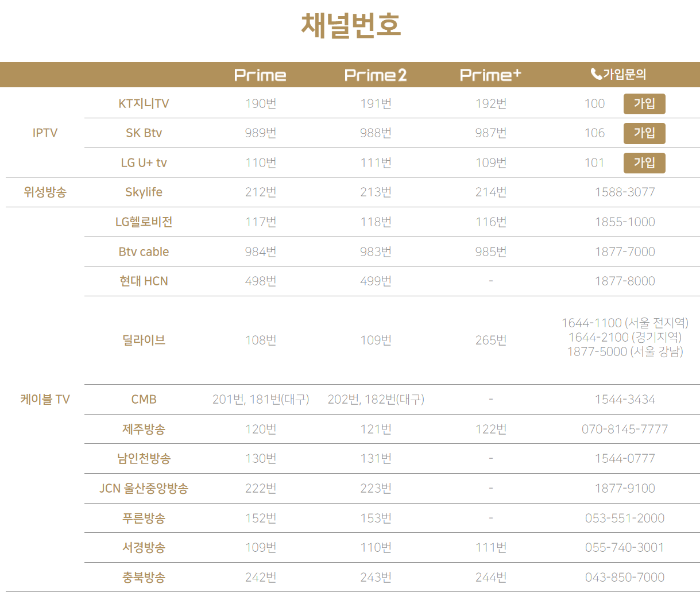Click the phone icon beside 가입문의
Viewport: 700px width, 592px height.
click(x=596, y=74)
